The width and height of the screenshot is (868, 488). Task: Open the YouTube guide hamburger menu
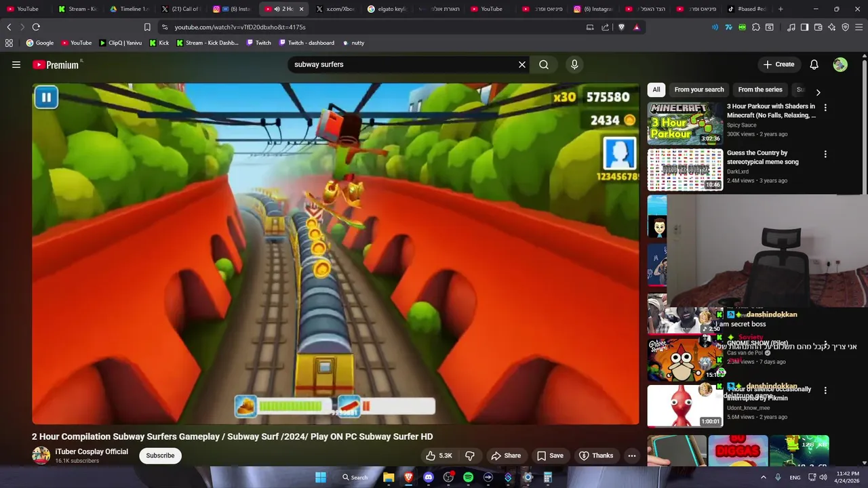tap(16, 64)
